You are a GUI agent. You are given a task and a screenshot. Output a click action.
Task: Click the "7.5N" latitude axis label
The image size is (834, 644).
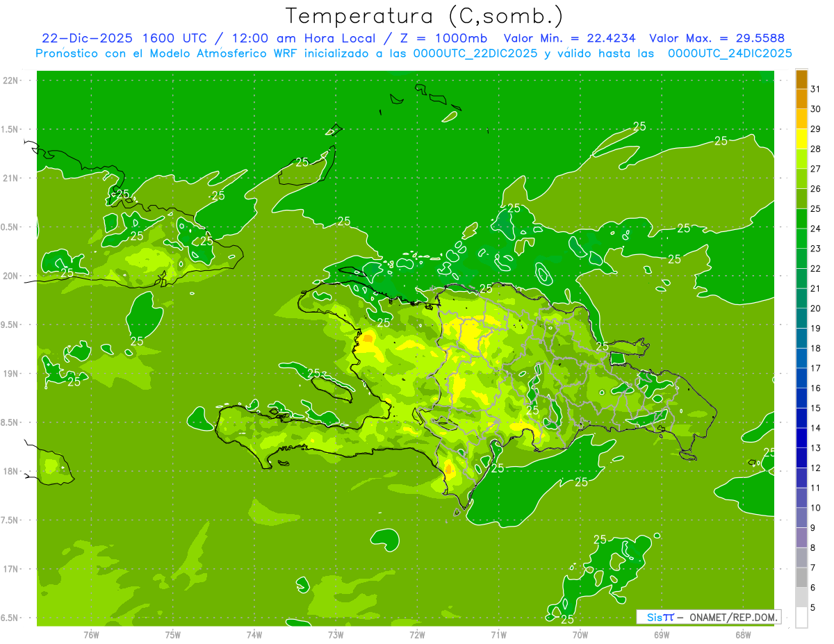click(x=10, y=520)
